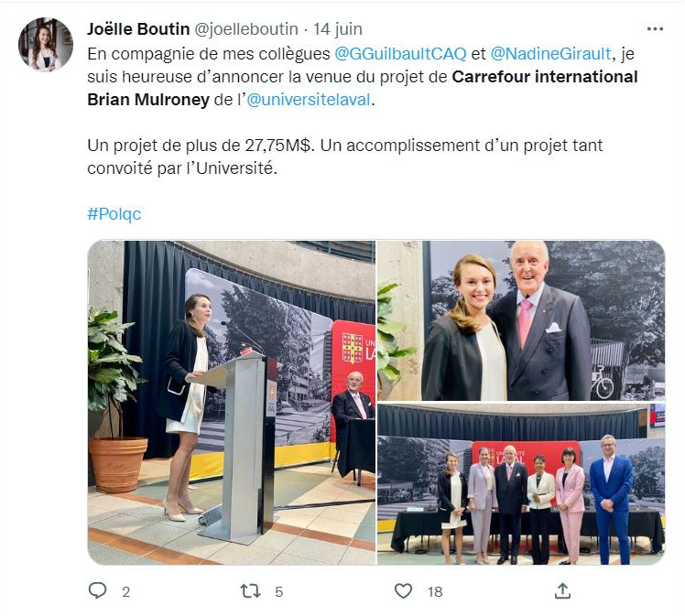Click the Joëlle Boutin display name
The image size is (685, 616).
[x=138, y=28]
